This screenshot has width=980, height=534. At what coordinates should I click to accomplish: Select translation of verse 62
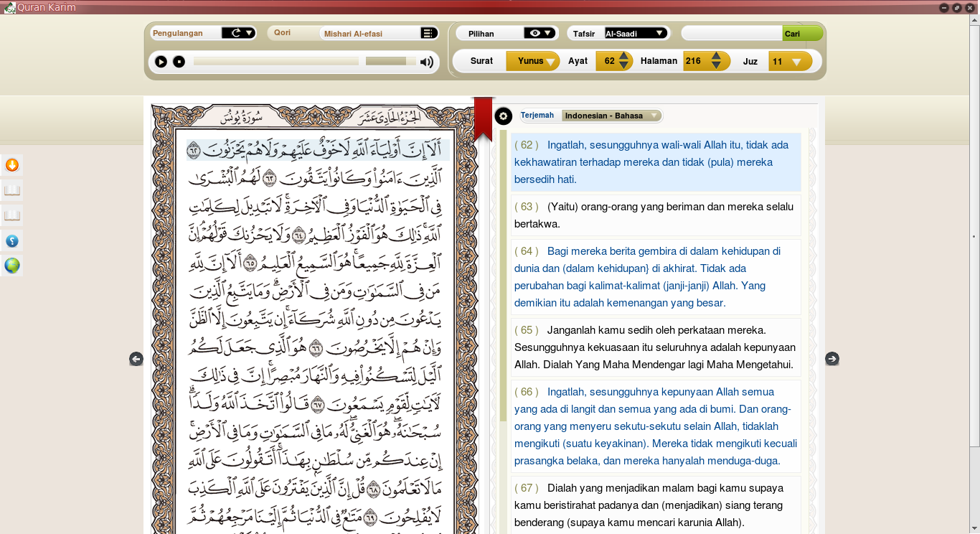[x=656, y=162]
